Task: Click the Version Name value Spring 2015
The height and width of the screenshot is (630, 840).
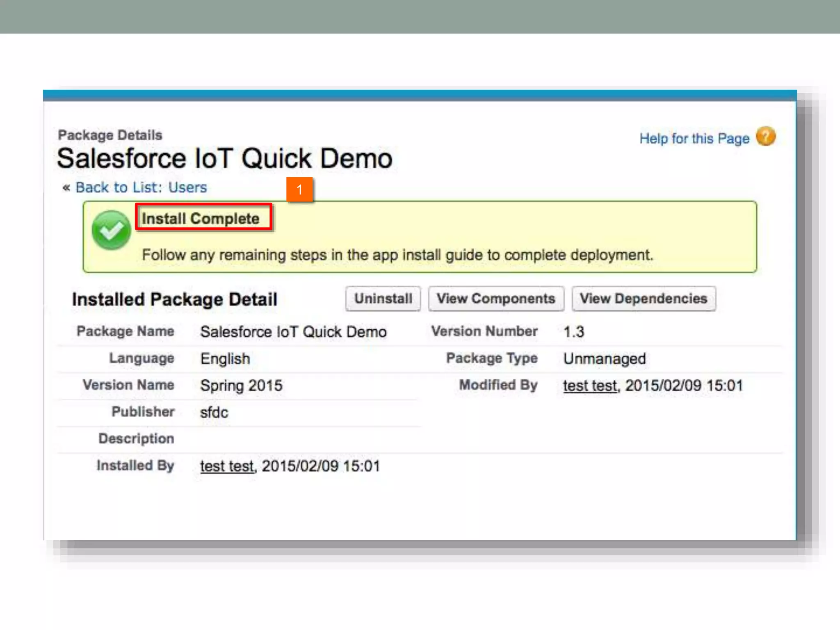Action: point(241,386)
